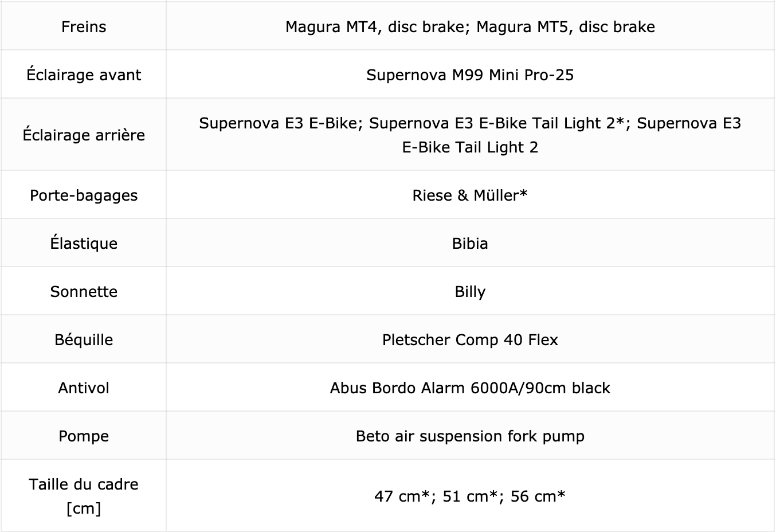Screen dimensions: 776x532
Task: Click the Éclairage avant label
Action: (84, 75)
